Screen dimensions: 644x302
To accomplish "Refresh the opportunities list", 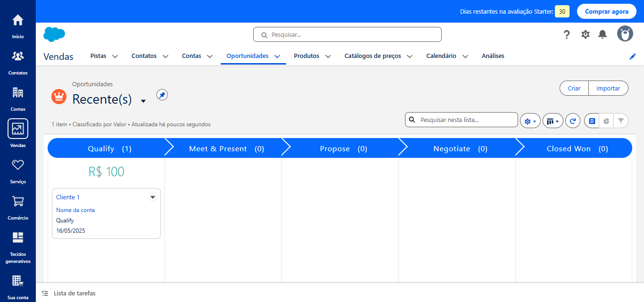I will (x=572, y=121).
